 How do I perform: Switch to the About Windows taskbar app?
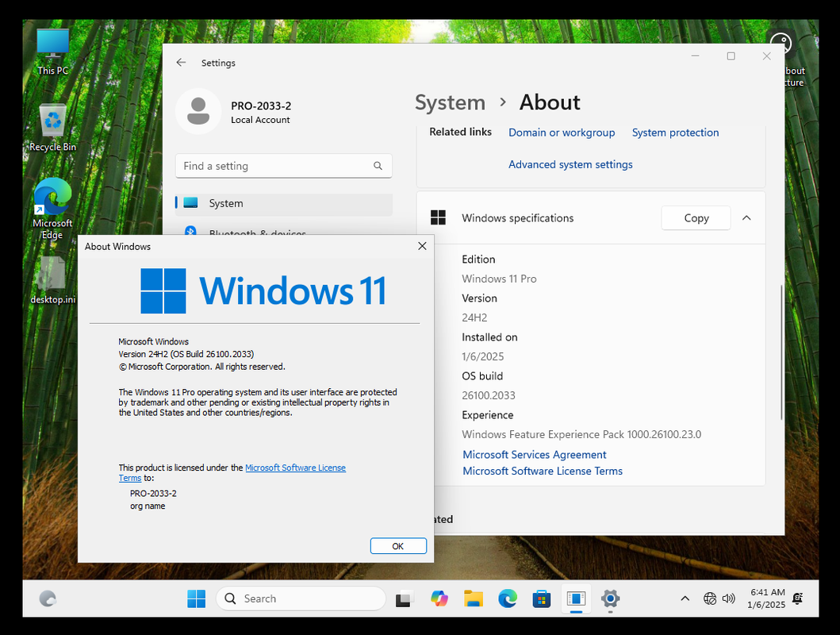click(x=577, y=598)
